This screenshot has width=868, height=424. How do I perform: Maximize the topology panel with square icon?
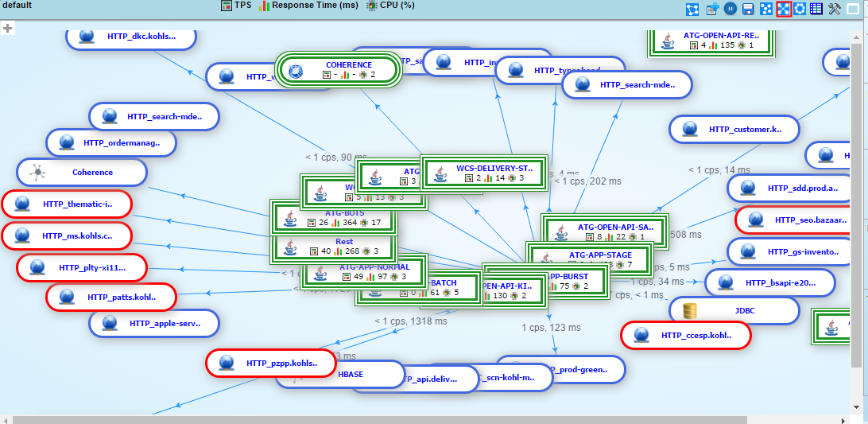pos(853,9)
